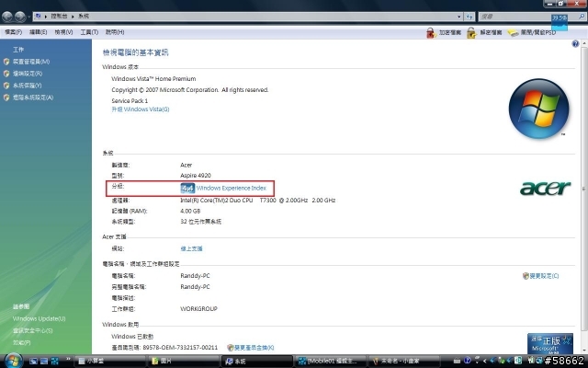Viewport: 588px width, 368px height.
Task: Click the 4.4 experience score badge
Action: click(187, 188)
